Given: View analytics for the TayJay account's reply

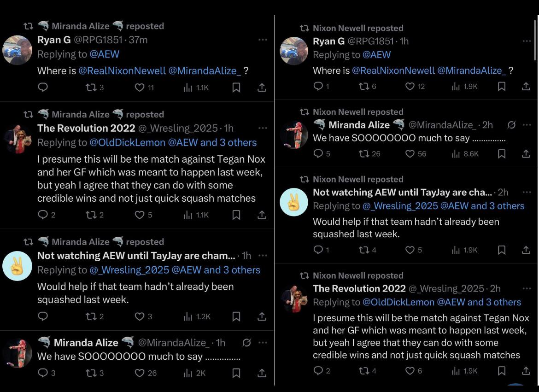Looking at the screenshot, I should [x=189, y=316].
